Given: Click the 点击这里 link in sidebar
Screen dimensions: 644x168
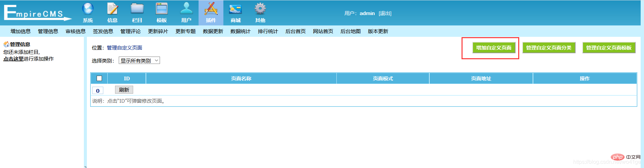Looking at the screenshot, I should (x=13, y=59).
